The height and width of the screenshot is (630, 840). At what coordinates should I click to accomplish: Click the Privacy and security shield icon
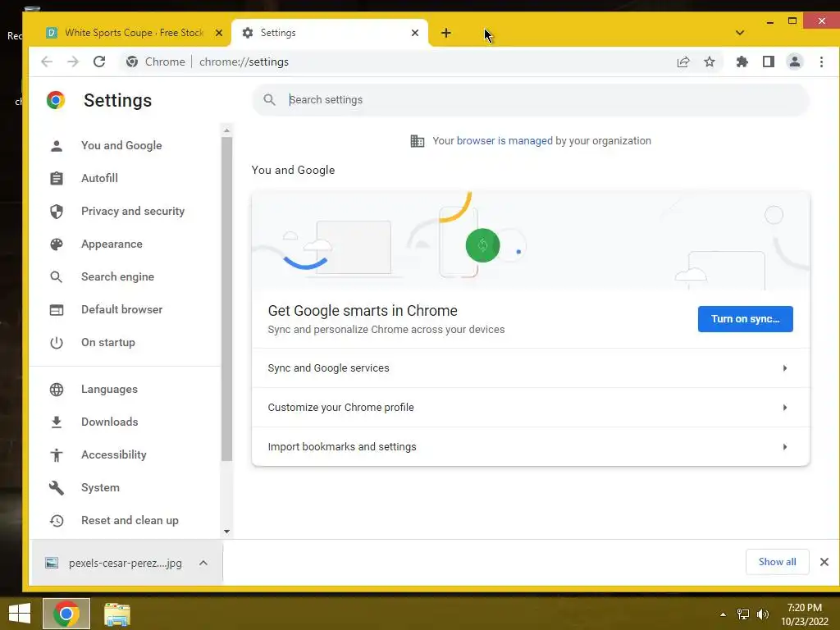57,211
